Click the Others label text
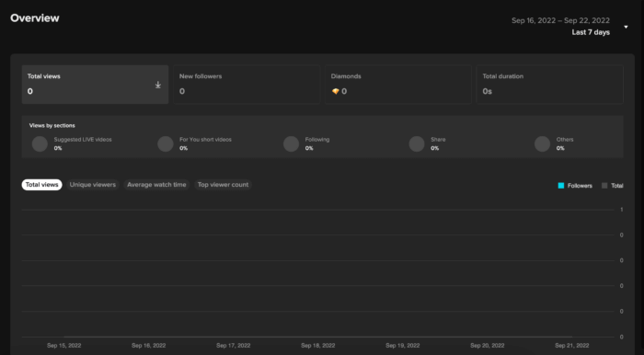644x355 pixels. [565, 140]
